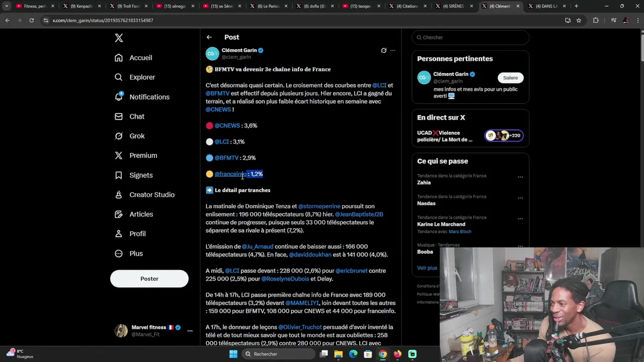Screen dimensions: 644x362
Task: Open Zahia trending topic
Action: click(x=424, y=183)
